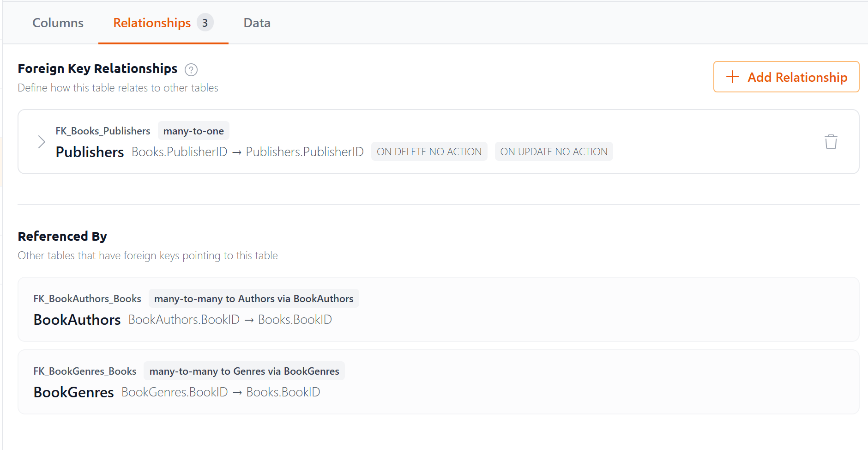Click the 'Define how this table relates' description
Viewport: 868px width, 450px height.
tap(118, 88)
